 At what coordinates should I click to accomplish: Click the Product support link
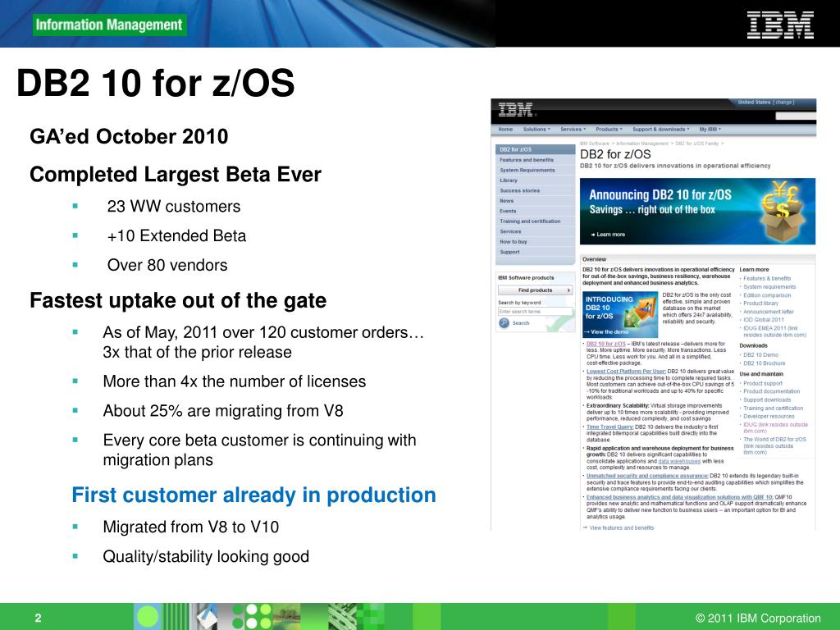tap(762, 383)
